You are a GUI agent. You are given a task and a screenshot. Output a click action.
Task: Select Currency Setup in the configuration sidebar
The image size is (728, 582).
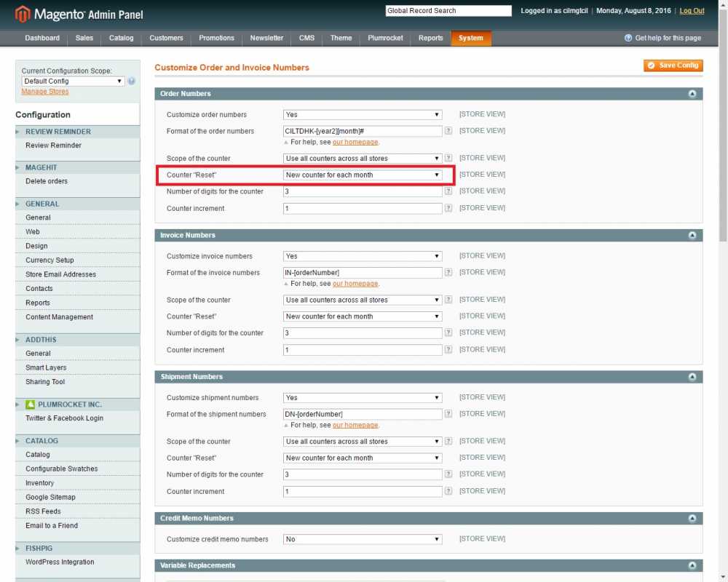[50, 260]
